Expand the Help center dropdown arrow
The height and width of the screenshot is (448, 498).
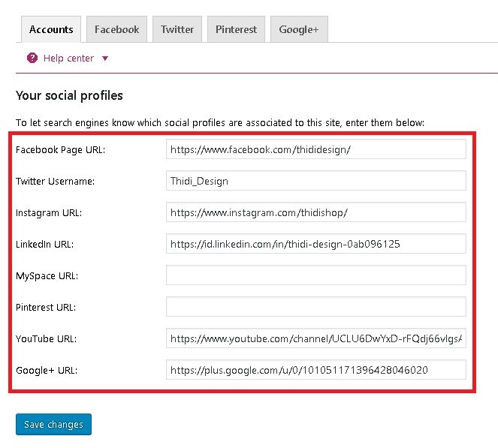coord(105,59)
